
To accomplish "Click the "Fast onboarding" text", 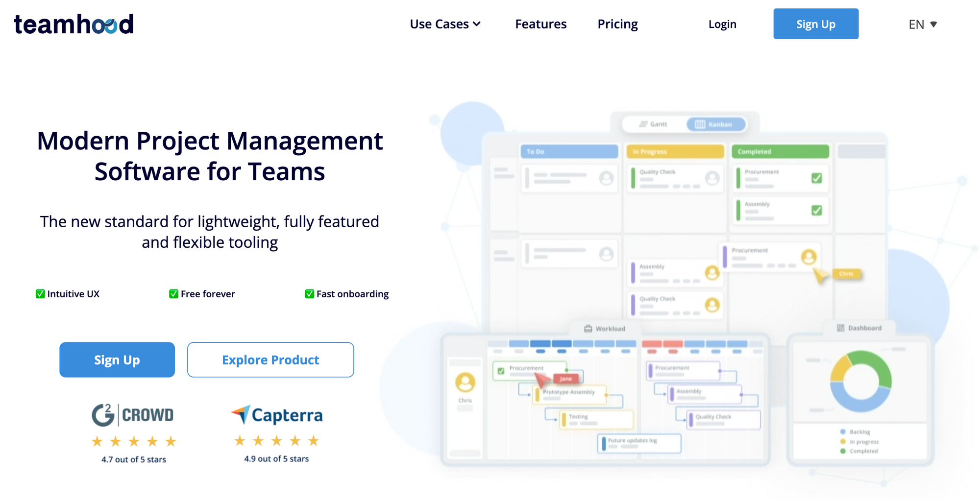I will click(353, 294).
